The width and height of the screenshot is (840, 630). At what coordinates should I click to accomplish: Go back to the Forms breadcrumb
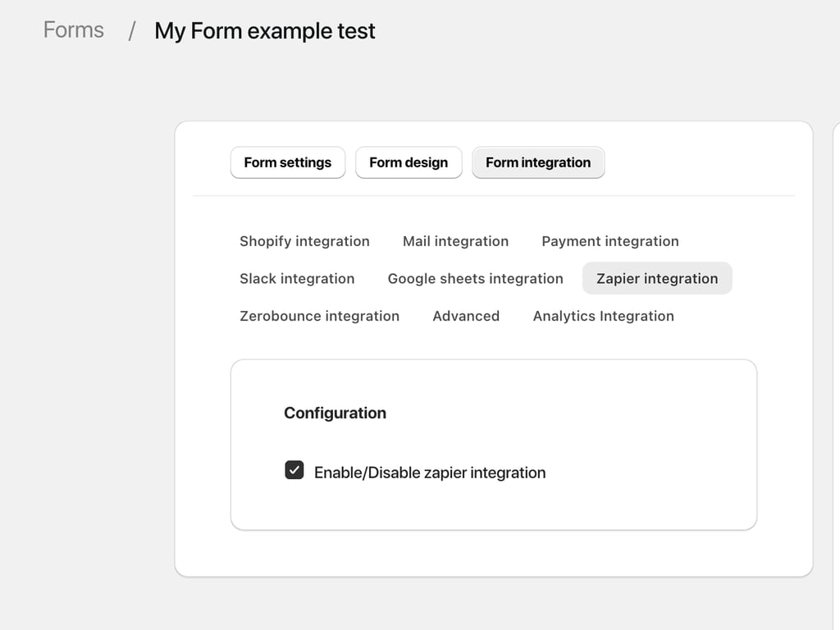(74, 30)
